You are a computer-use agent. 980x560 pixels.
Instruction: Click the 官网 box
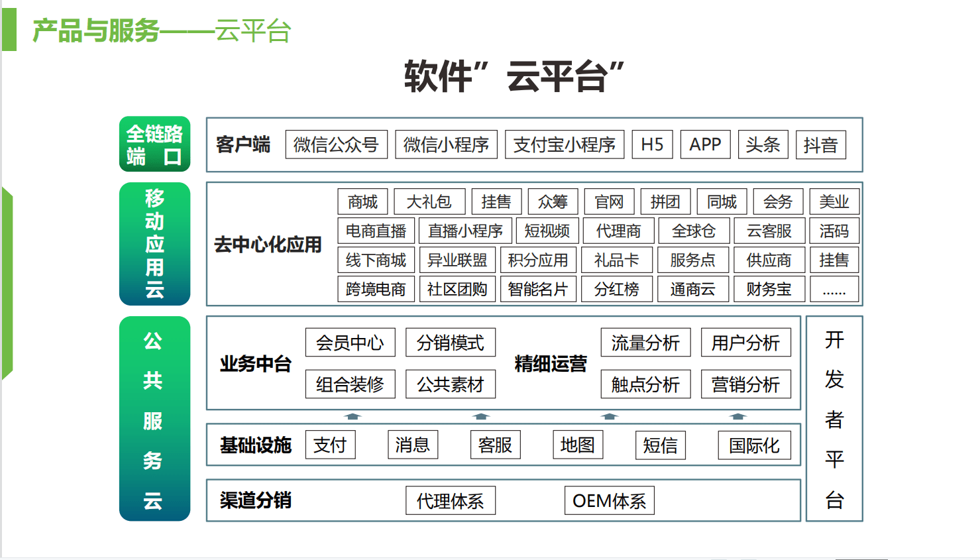pos(610,201)
